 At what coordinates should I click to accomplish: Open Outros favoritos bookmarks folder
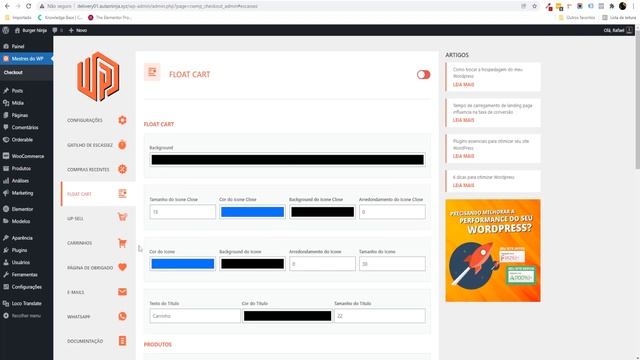coord(577,18)
